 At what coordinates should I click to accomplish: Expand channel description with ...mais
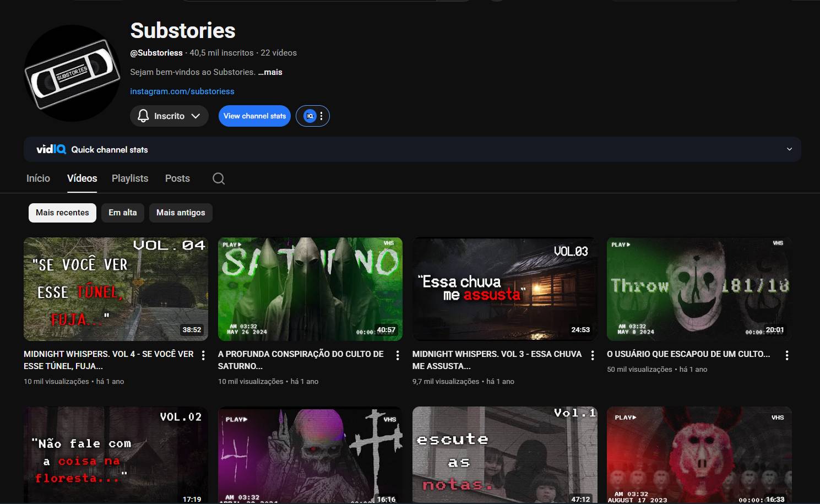pos(270,72)
